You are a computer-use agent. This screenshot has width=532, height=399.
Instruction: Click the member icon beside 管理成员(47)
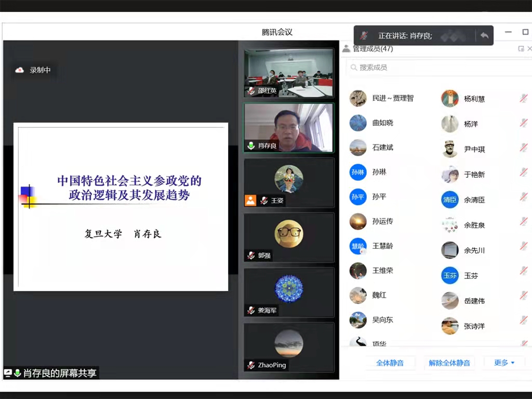[346, 48]
